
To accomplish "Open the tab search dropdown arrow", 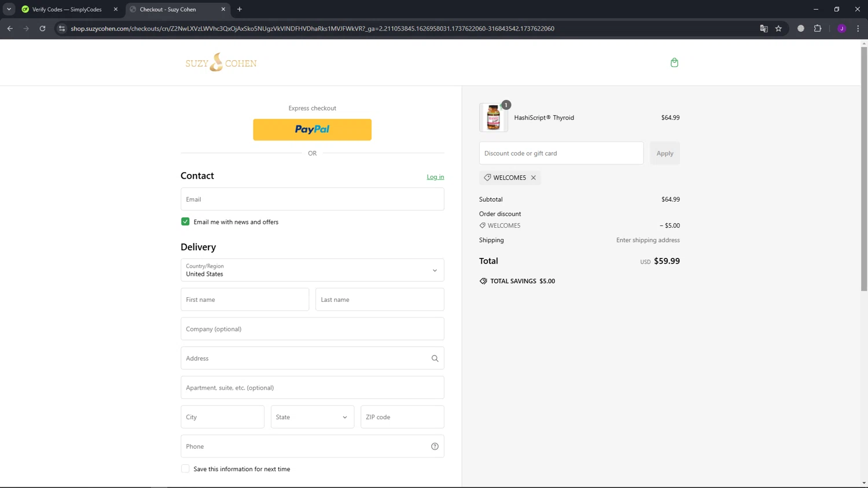I will click(x=9, y=9).
